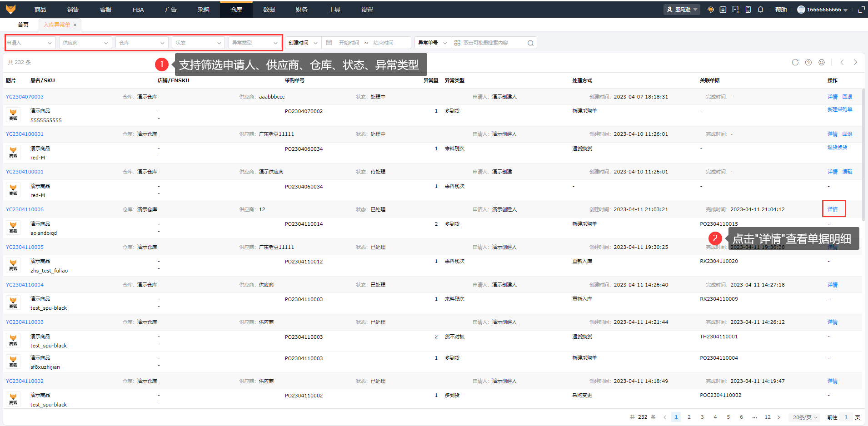The width and height of the screenshot is (868, 426).
Task: Click related document RK2304110020
Action: point(719,261)
